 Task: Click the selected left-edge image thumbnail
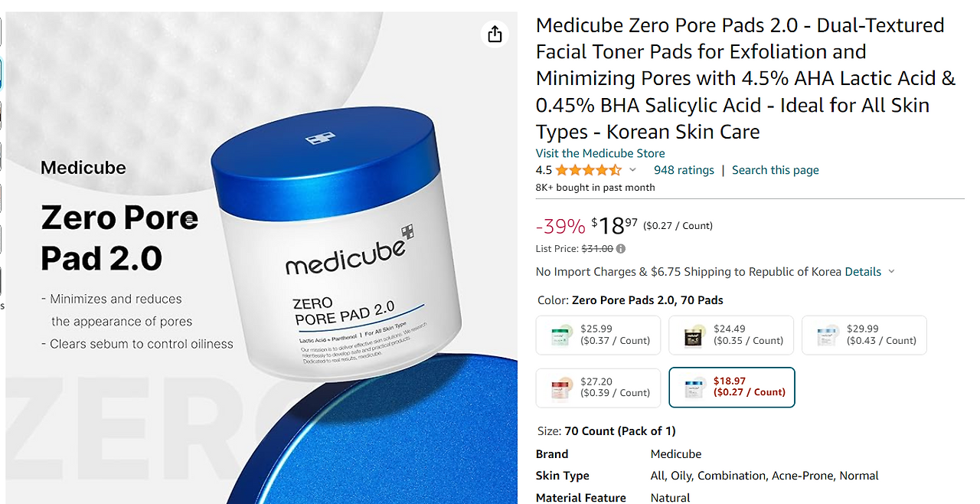(x=1, y=74)
